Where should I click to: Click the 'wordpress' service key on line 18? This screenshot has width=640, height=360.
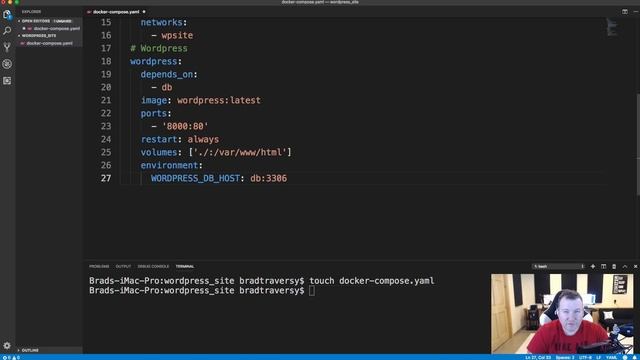[x=153, y=61]
